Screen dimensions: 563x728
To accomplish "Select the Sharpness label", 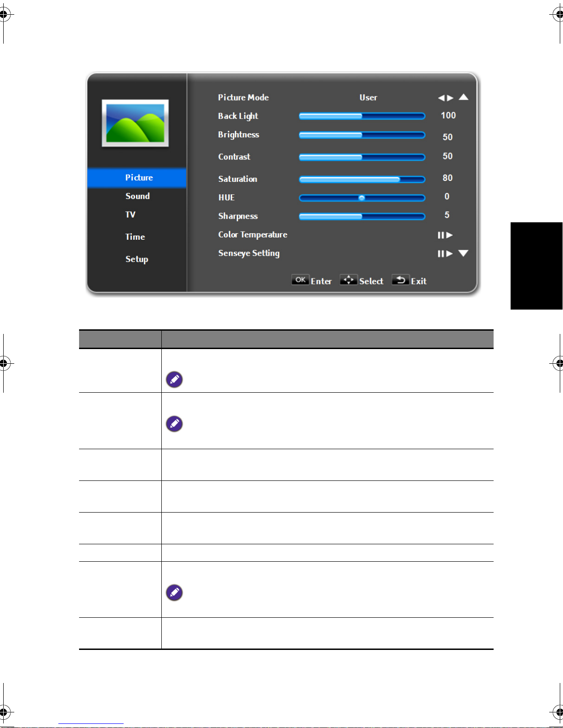I will point(238,216).
